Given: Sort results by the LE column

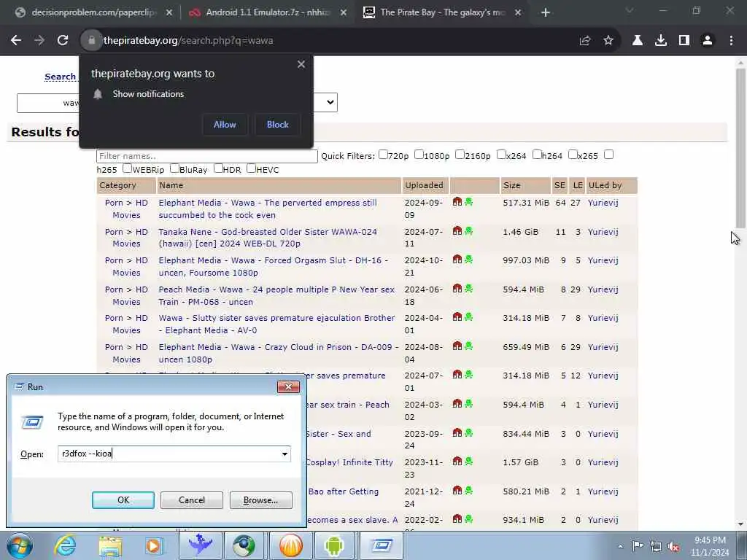Looking at the screenshot, I should tap(578, 185).
